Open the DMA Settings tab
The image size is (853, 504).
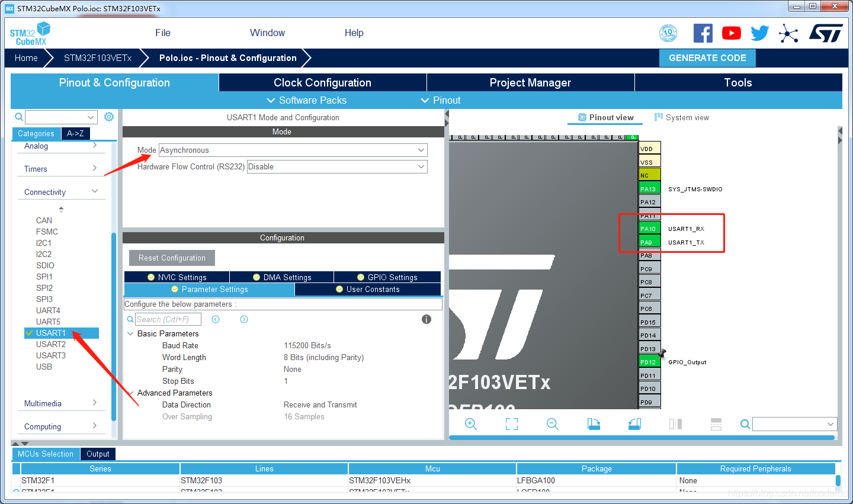282,277
